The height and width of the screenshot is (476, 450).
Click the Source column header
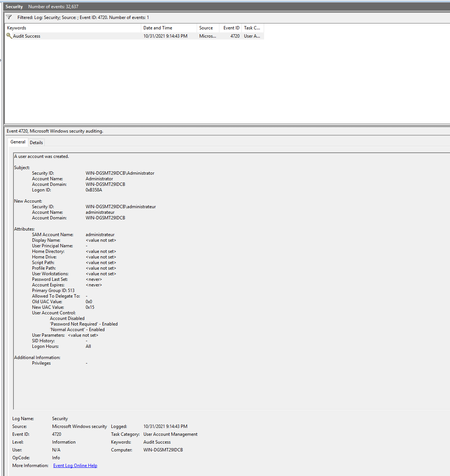pos(206,28)
